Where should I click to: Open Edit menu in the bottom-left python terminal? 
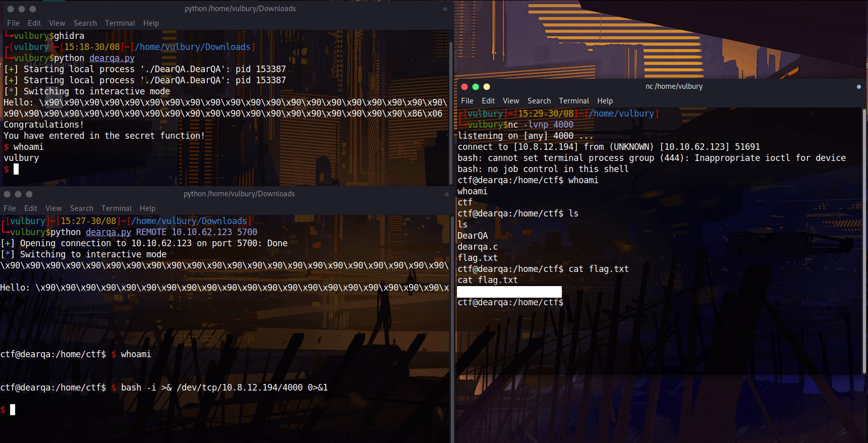point(31,208)
